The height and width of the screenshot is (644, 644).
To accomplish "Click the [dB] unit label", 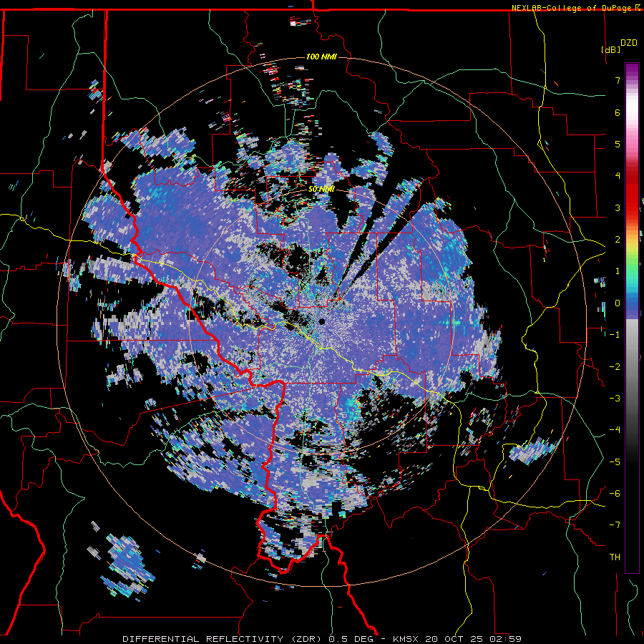I will (610, 49).
